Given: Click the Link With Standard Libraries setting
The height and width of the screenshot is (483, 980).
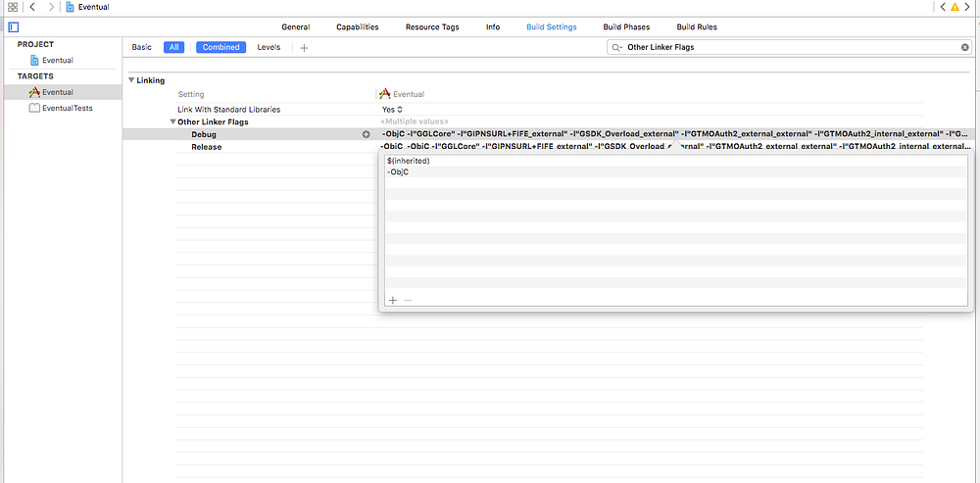Looking at the screenshot, I should click(228, 110).
